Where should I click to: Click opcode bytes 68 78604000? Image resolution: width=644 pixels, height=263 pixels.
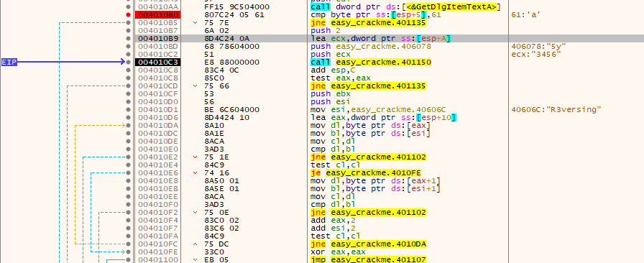click(x=231, y=47)
